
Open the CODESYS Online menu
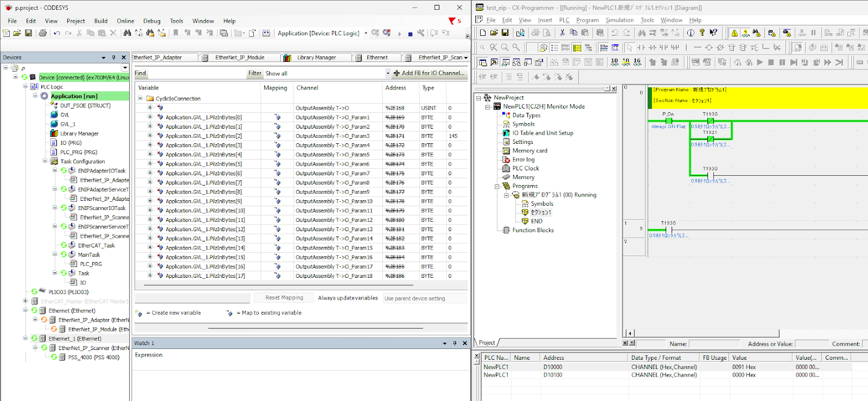125,21
